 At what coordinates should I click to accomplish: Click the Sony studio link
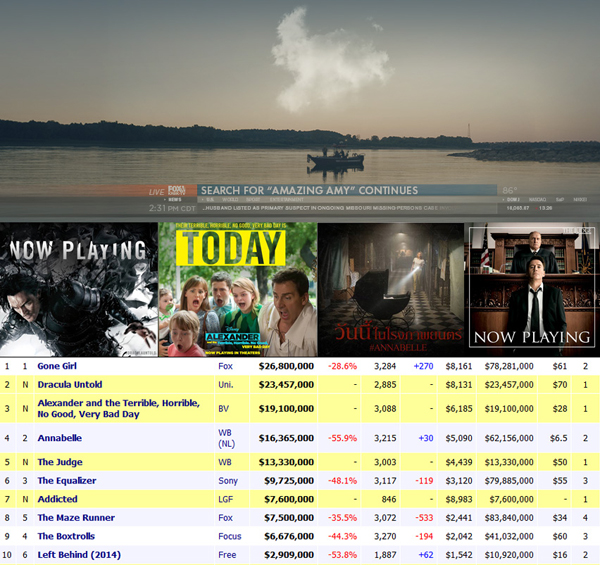(228, 480)
